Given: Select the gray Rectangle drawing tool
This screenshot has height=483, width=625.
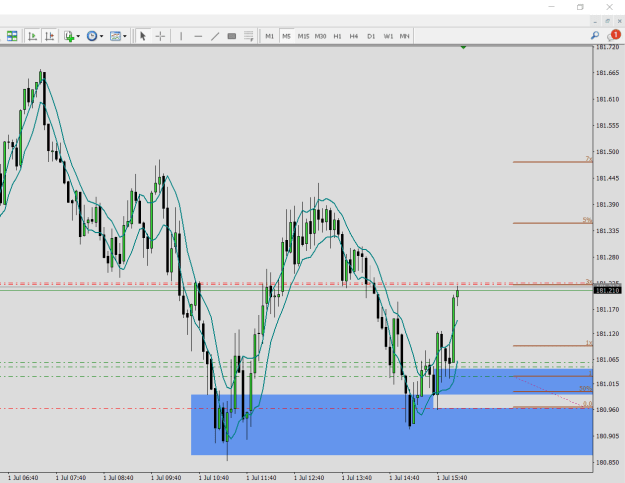Looking at the screenshot, I should click(x=232, y=36).
